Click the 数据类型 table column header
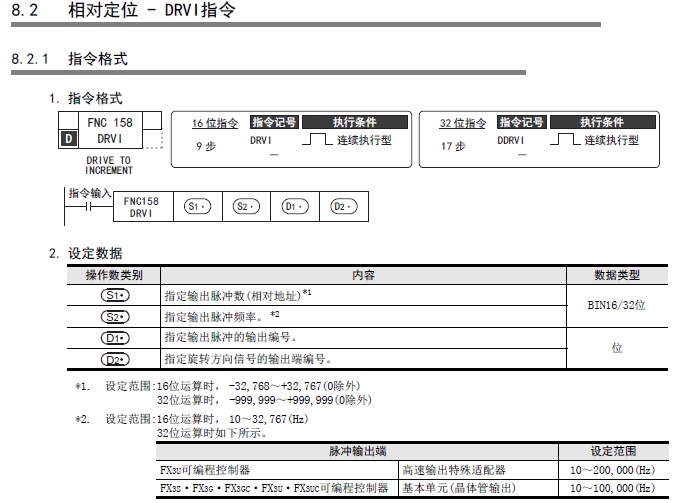Viewport: 673px width, 503px height. tap(616, 274)
